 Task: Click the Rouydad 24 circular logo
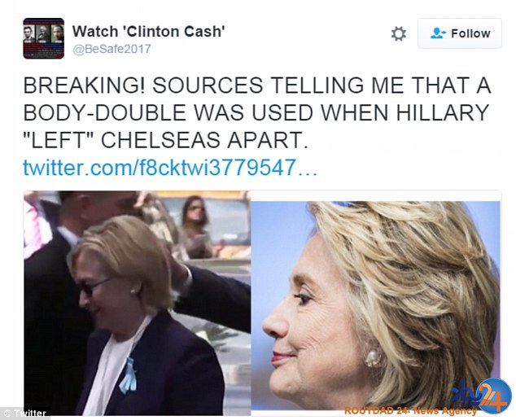coord(494,396)
